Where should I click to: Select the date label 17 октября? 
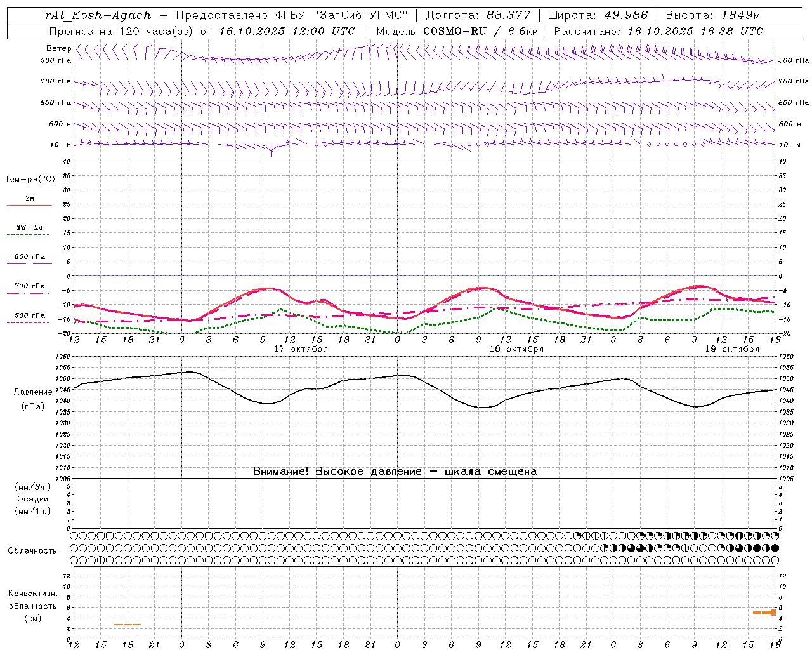click(301, 349)
